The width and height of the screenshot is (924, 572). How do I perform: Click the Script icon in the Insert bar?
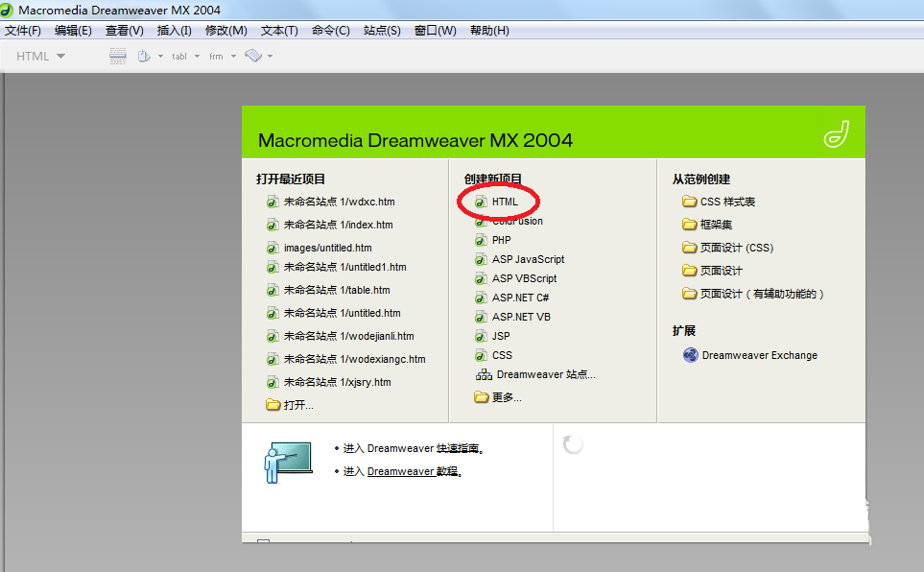[x=253, y=56]
